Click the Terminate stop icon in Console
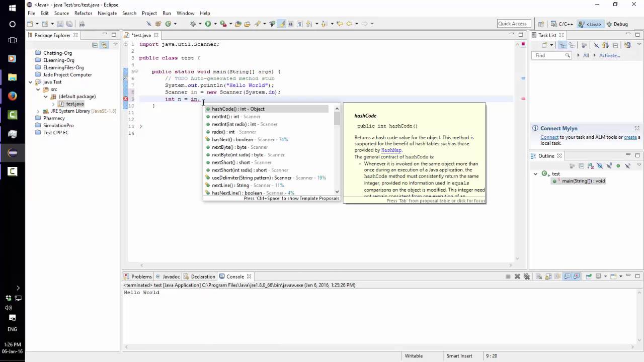This screenshot has height=362, width=644. coord(508,276)
